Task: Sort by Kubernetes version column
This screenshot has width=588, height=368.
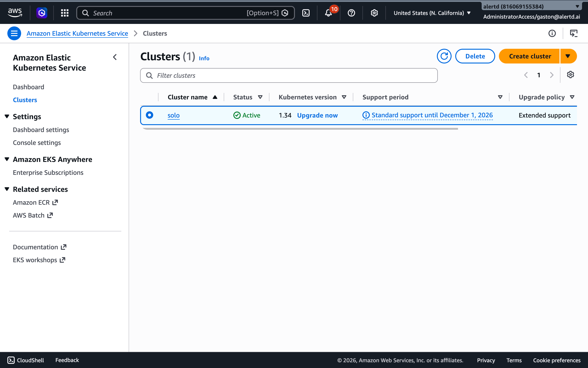Action: (x=312, y=97)
